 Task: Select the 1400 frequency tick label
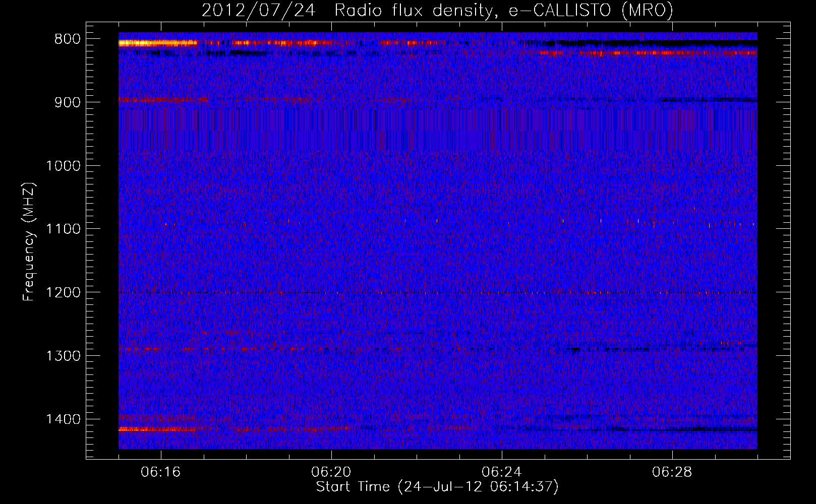[63, 419]
